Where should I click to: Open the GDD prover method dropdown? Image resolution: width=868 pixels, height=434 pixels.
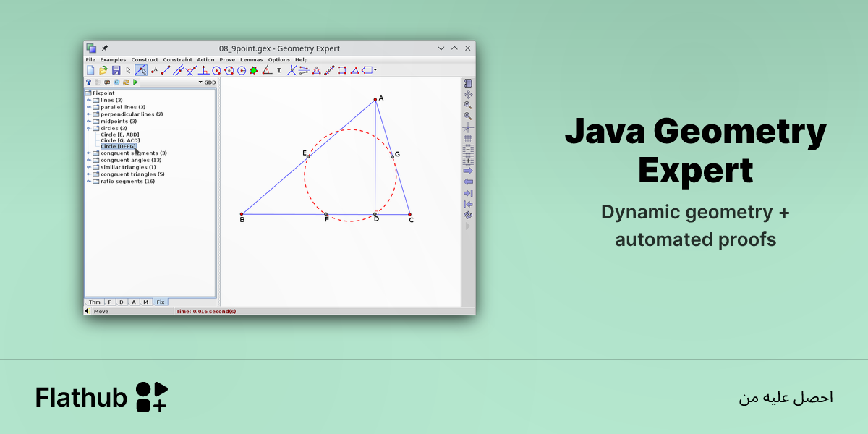207,82
